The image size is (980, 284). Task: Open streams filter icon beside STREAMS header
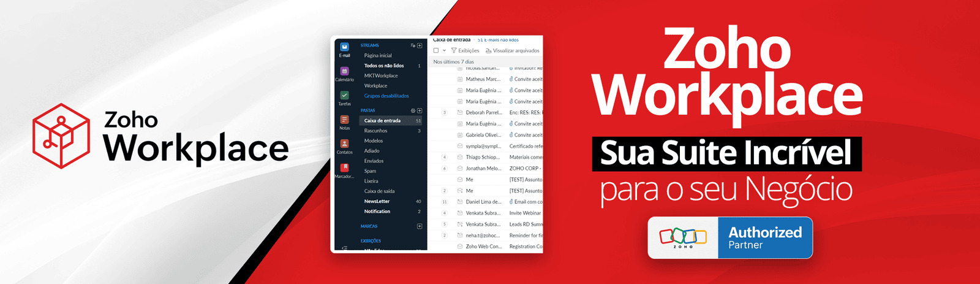pyautogui.click(x=413, y=45)
